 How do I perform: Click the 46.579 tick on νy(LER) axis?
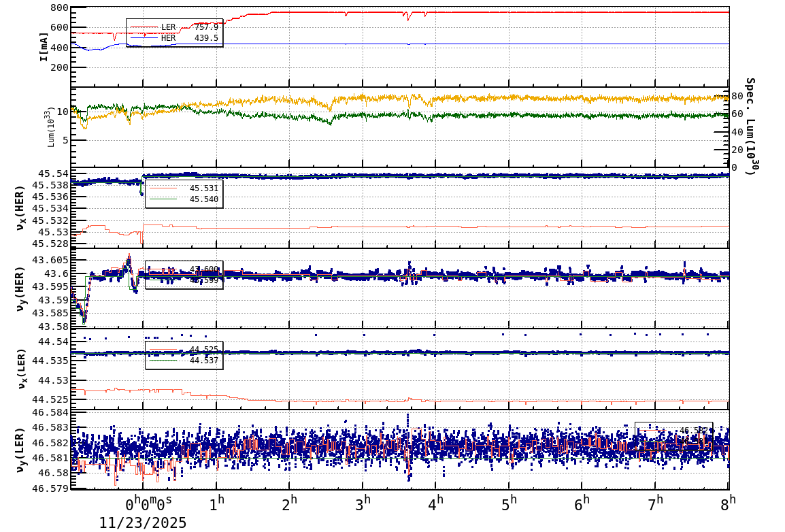coord(50,488)
